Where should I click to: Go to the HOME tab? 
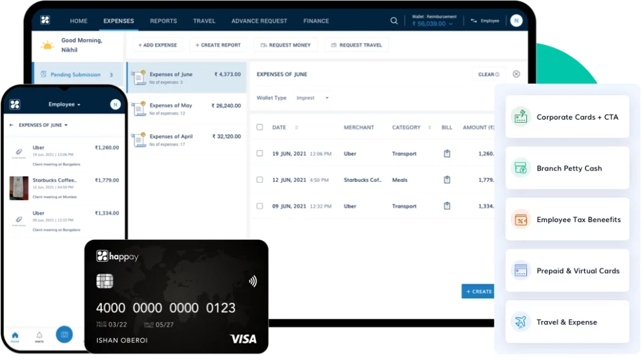pos(79,21)
